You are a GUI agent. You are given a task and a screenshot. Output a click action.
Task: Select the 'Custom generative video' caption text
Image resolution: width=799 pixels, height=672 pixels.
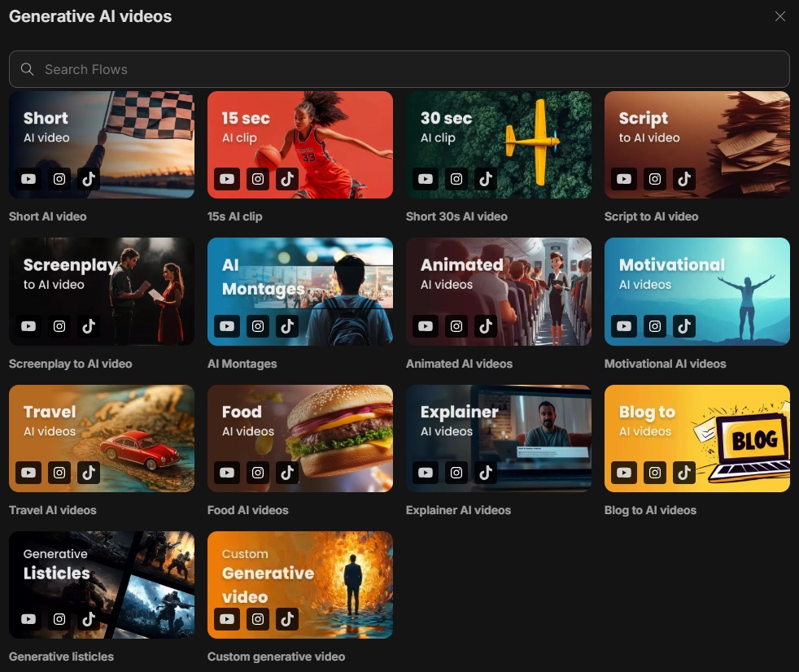pos(276,657)
